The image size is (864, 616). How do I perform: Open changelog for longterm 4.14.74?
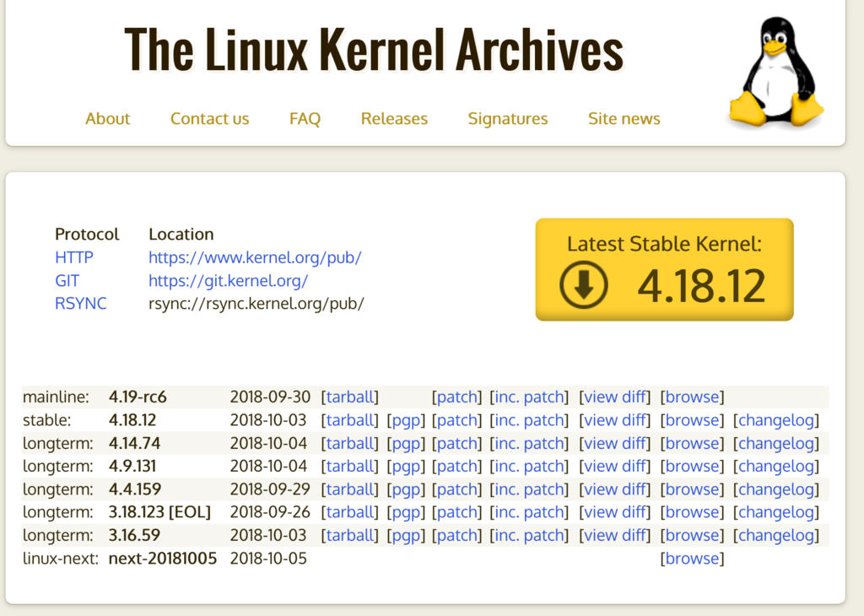pyautogui.click(x=776, y=443)
